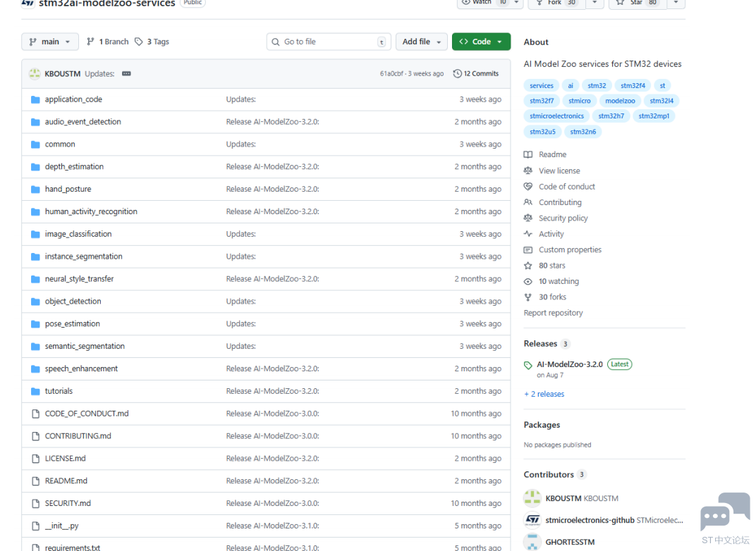Image resolution: width=756 pixels, height=551 pixels.
Task: Click GHORTESSTM contributor avatar
Action: 532,542
